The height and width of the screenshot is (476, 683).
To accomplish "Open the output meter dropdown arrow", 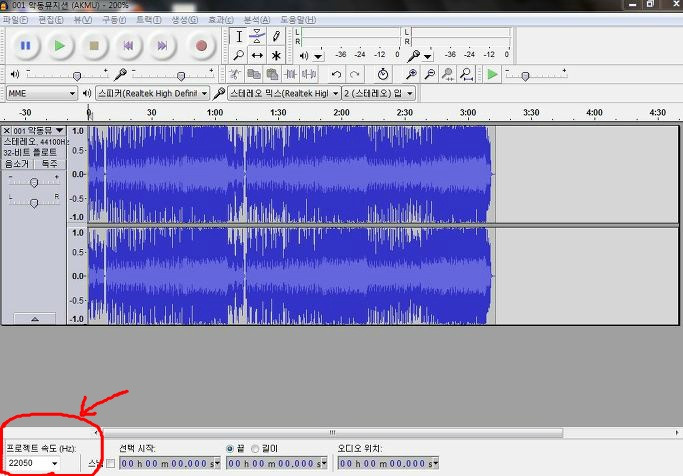I will (x=318, y=57).
